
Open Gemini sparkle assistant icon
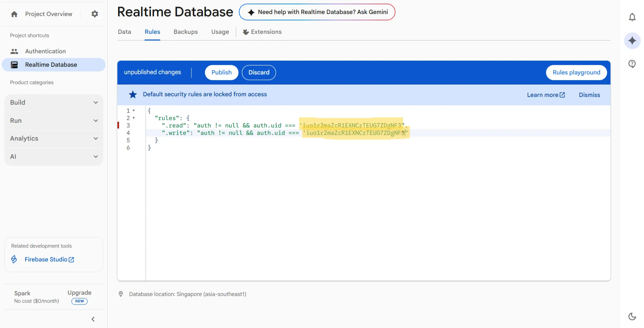pyautogui.click(x=632, y=41)
